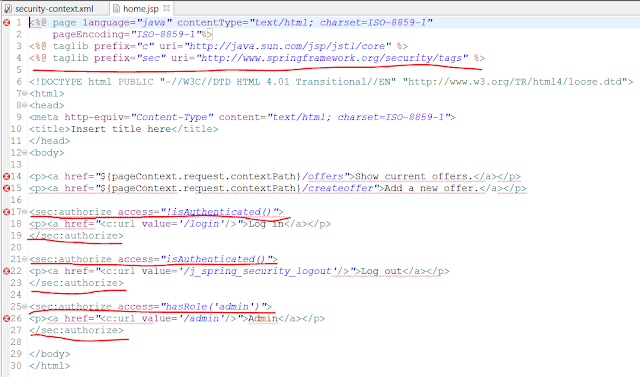The height and width of the screenshot is (377, 640).
Task: Click line number 28 in the gutter
Action: coord(16,342)
